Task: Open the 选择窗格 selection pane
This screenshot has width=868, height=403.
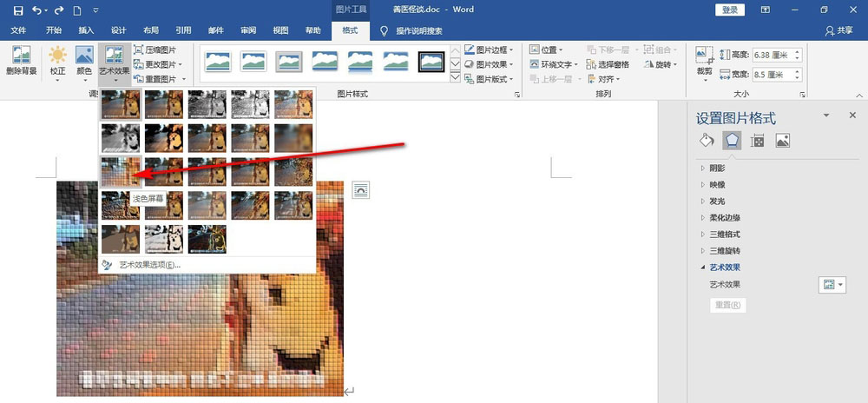Action: [x=608, y=64]
